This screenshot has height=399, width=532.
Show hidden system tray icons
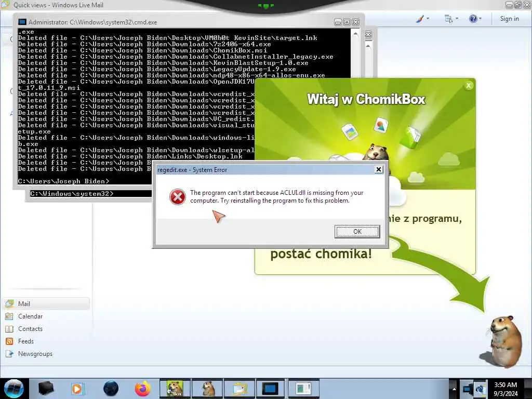pyautogui.click(x=454, y=389)
